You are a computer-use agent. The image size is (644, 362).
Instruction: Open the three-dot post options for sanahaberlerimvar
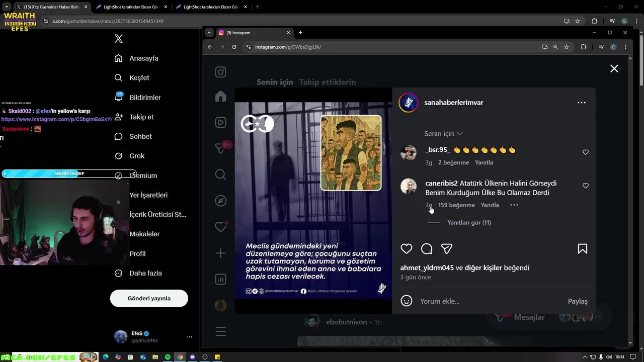(582, 103)
